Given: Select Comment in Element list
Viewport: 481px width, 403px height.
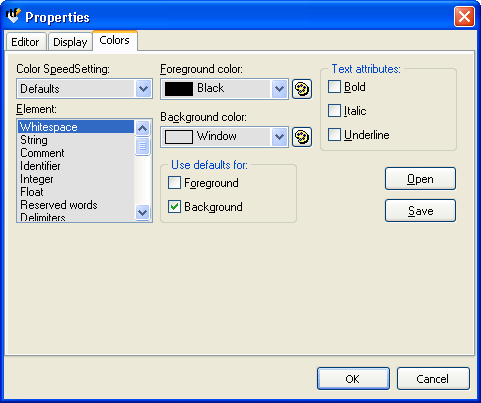Looking at the screenshot, I should 76,153.
